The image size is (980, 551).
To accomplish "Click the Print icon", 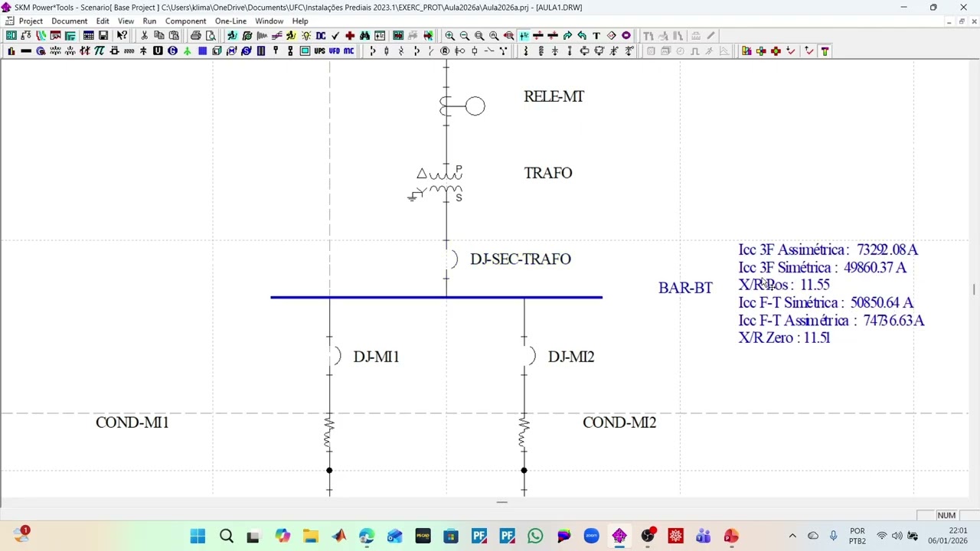I will pos(196,35).
